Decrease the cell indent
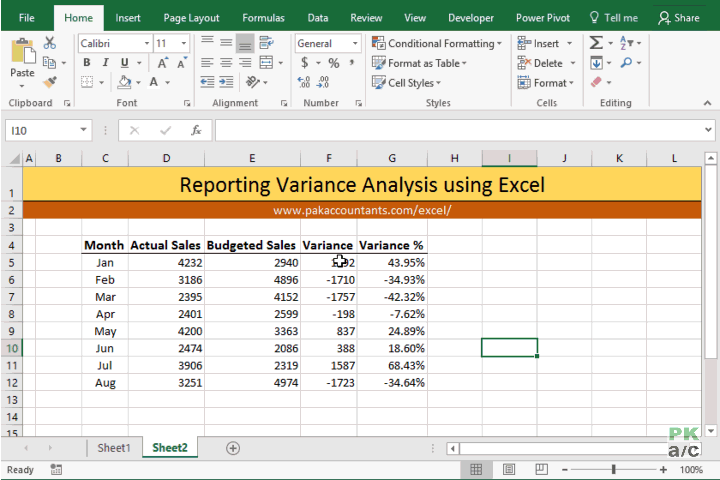This screenshot has width=720, height=480. click(207, 82)
